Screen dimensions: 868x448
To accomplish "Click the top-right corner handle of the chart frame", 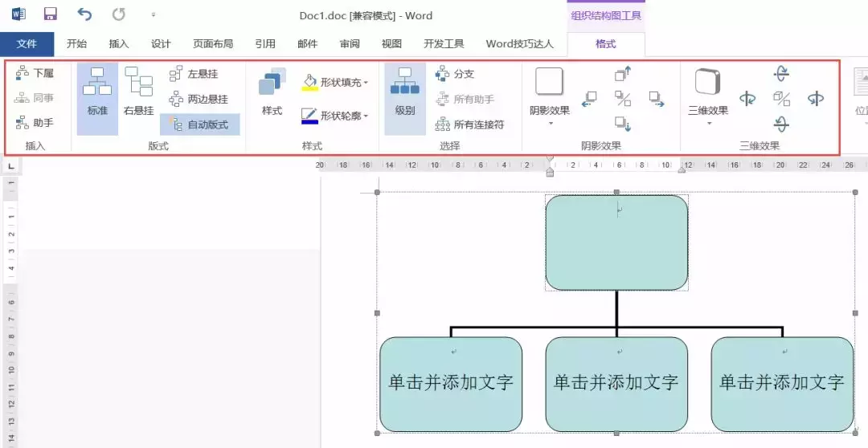I will [x=855, y=192].
